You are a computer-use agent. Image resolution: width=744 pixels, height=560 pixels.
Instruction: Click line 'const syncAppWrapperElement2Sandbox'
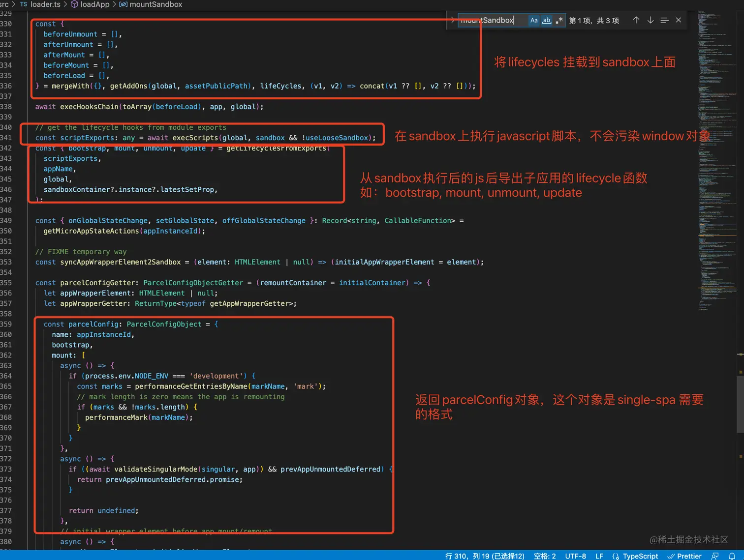click(x=259, y=262)
